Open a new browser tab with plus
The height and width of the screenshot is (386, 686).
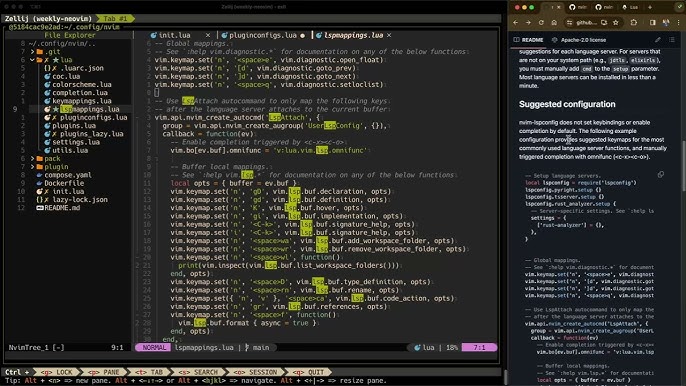coord(650,7)
